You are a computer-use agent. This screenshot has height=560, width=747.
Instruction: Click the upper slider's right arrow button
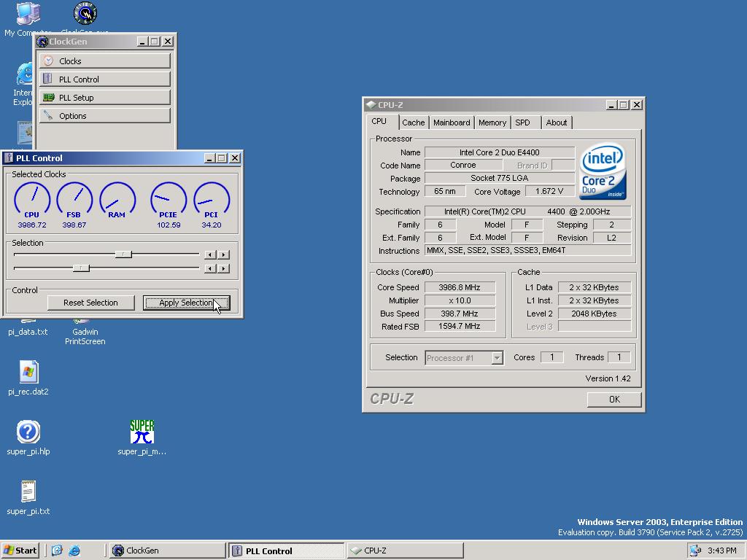click(x=223, y=254)
